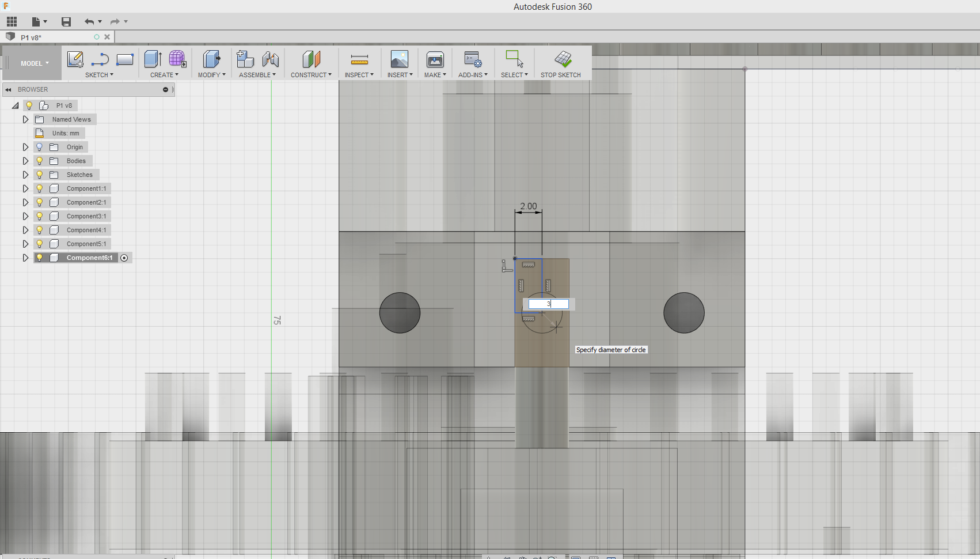Expand the Bodies folder

point(25,161)
